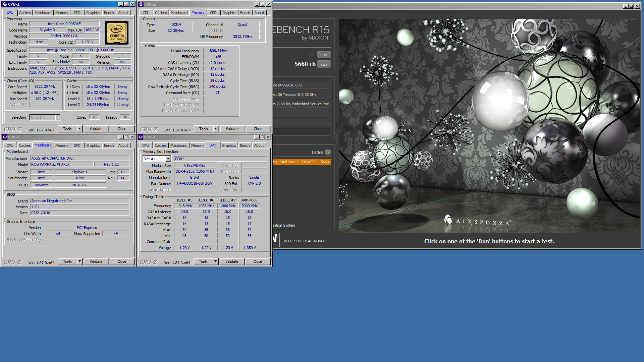Open Tools dropdown arrow in SPD window
The height and width of the screenshot is (362, 644).
[216, 261]
